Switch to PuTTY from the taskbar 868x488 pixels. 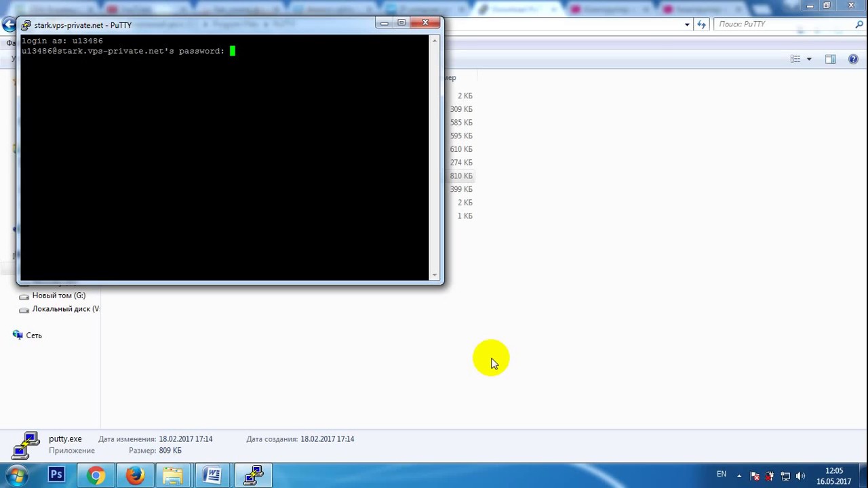click(253, 475)
